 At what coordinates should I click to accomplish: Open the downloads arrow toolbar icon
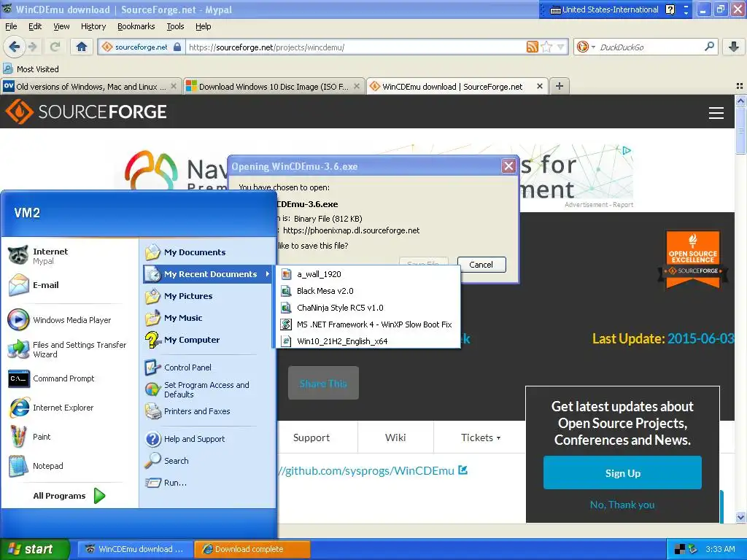[x=734, y=47]
